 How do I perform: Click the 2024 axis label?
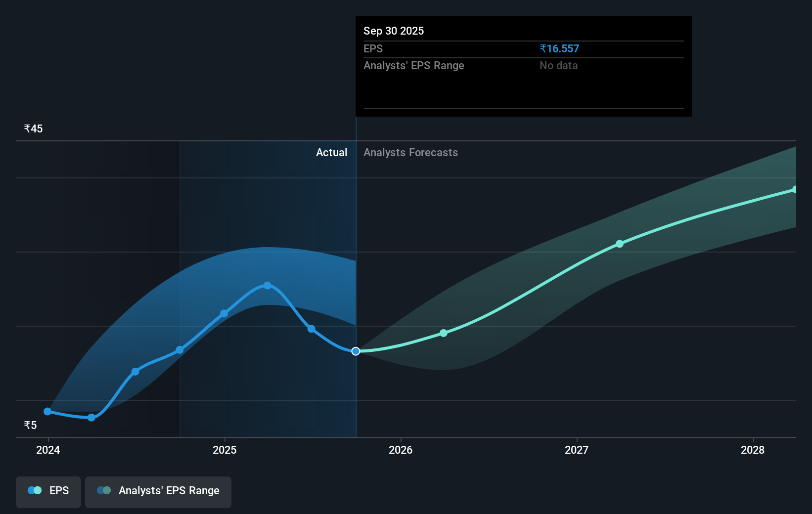pos(48,450)
